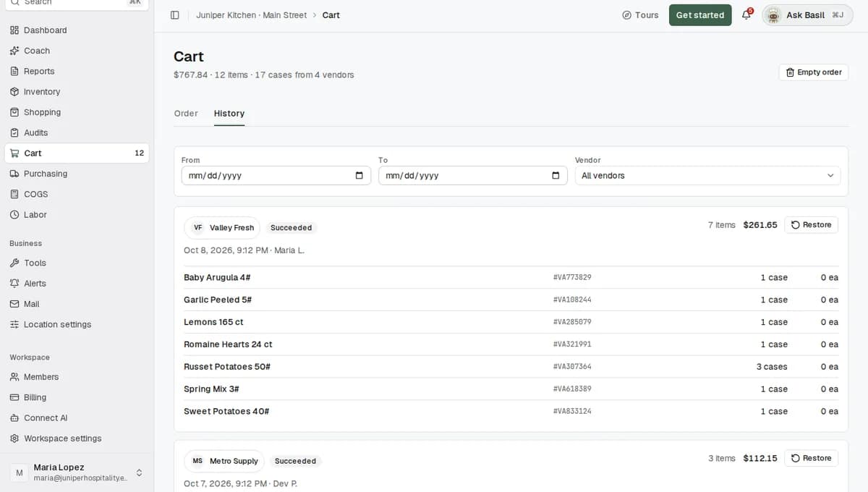This screenshot has width=868, height=492.
Task: Open Alerts under Business
Action: (77, 284)
